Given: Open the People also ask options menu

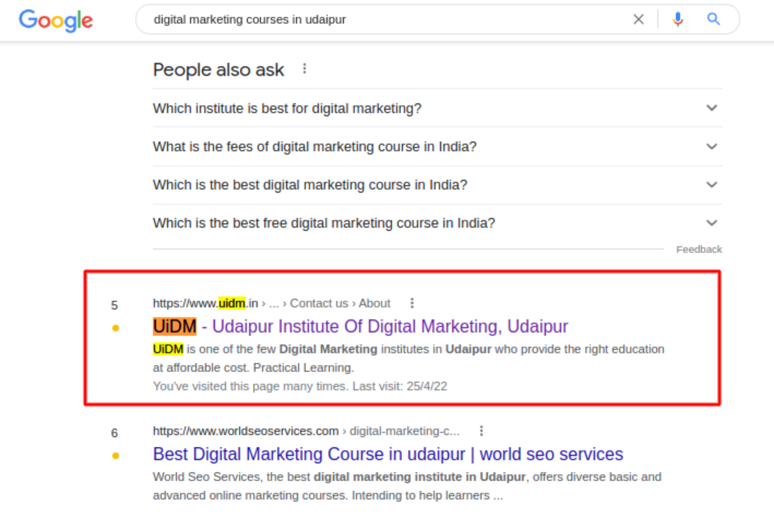Looking at the screenshot, I should 305,69.
